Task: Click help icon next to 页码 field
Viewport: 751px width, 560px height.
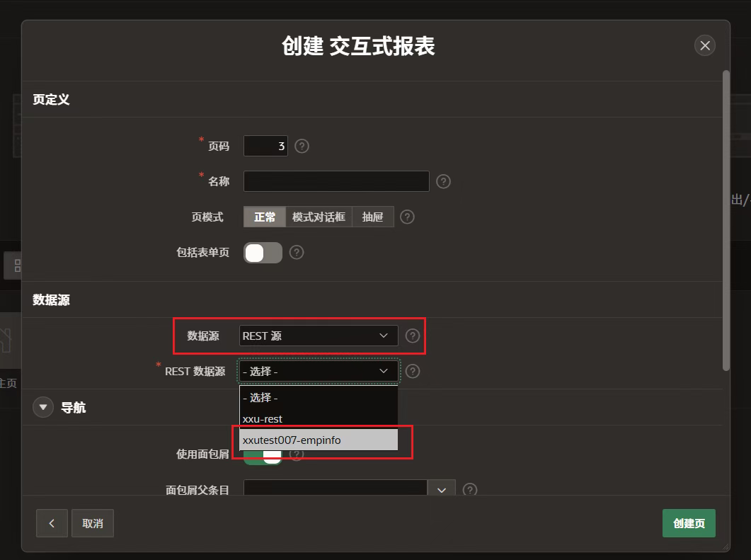Action: [302, 146]
